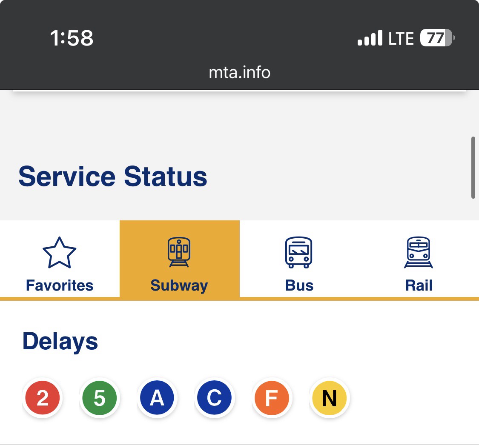Select the blue A train badge
479x448 pixels.
[x=157, y=398]
